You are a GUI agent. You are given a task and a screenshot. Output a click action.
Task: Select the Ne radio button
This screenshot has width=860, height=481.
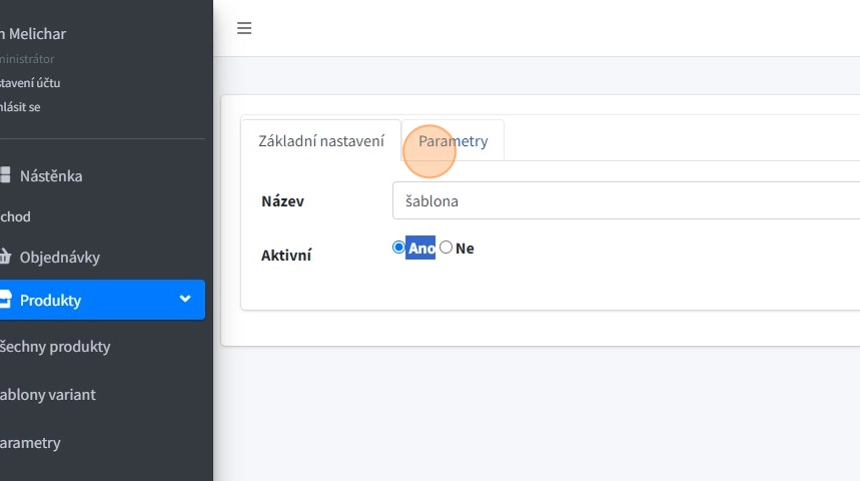point(446,247)
